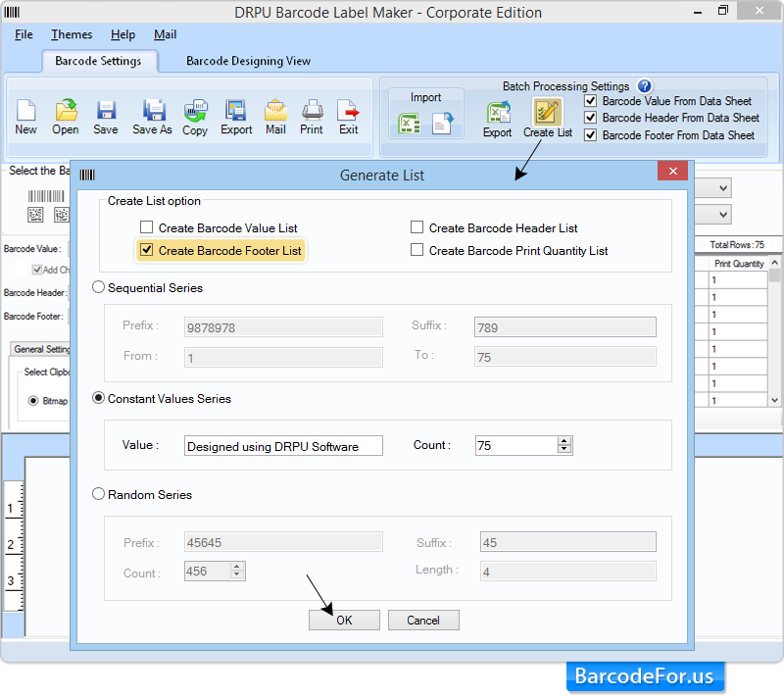Open the Themes menu
Screen dimensions: 784x698
72,34
